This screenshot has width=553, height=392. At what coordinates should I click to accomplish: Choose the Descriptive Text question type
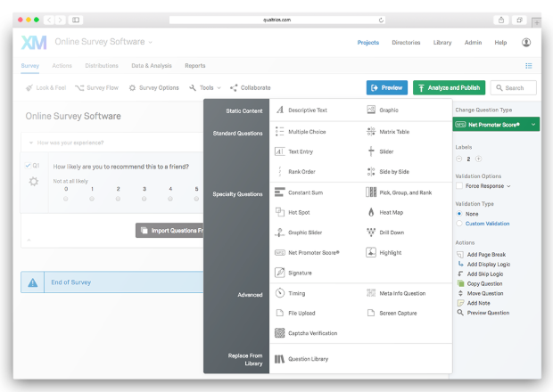(301, 110)
